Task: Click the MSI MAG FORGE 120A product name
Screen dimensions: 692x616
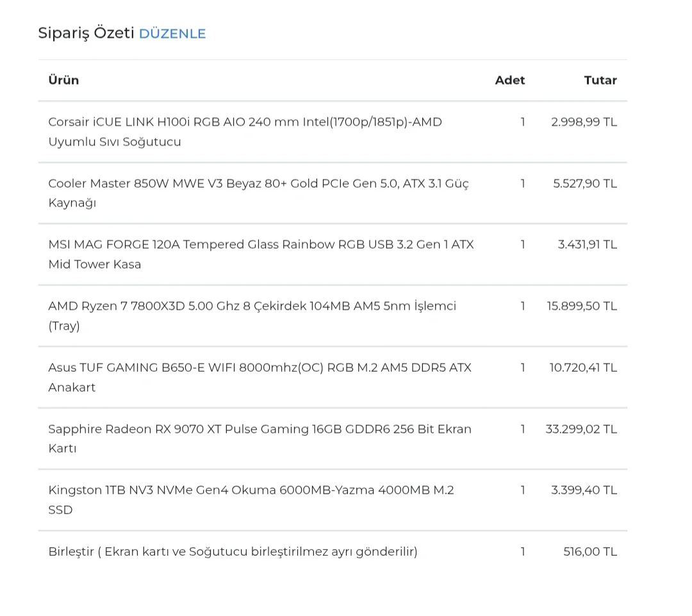Action: [261, 254]
